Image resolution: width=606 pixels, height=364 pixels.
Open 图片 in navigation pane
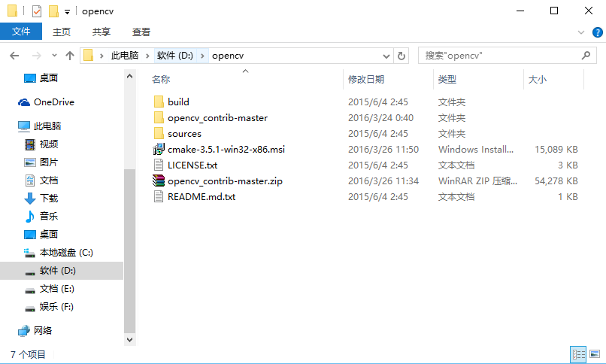pyautogui.click(x=49, y=162)
